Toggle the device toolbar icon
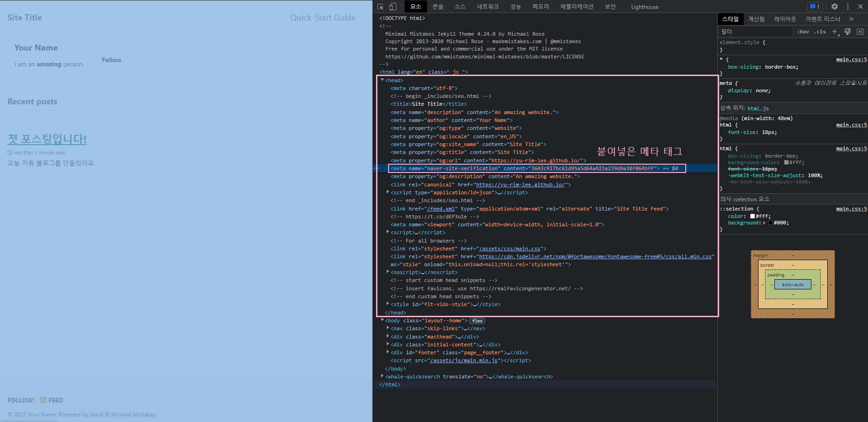Viewport: 868px width, 422px height. [393, 6]
